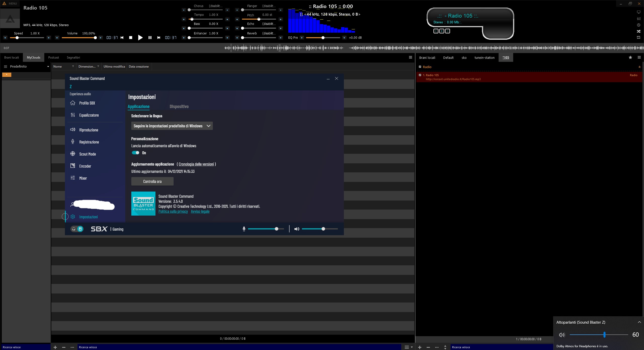Image resolution: width=644 pixels, height=350 pixels.
Task: Toggle Flanger effect left button
Action: pyautogui.click(x=237, y=10)
